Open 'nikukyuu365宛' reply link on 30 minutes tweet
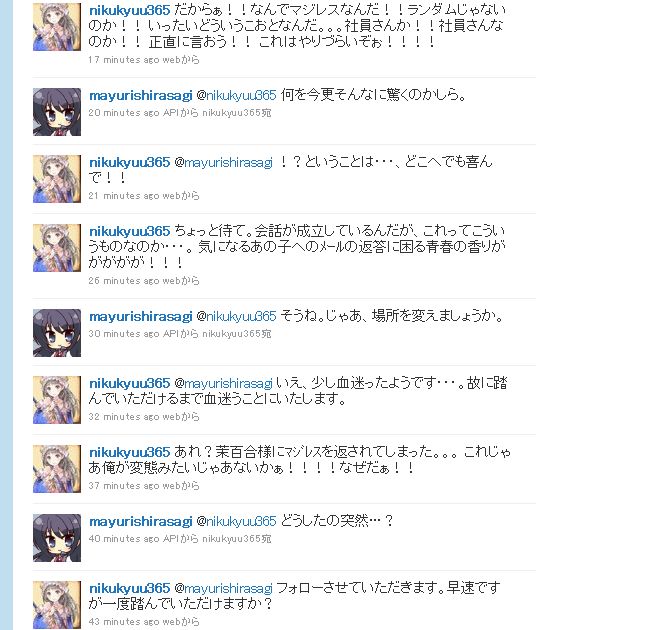Screen dimensions: 646x630 click(x=236, y=334)
